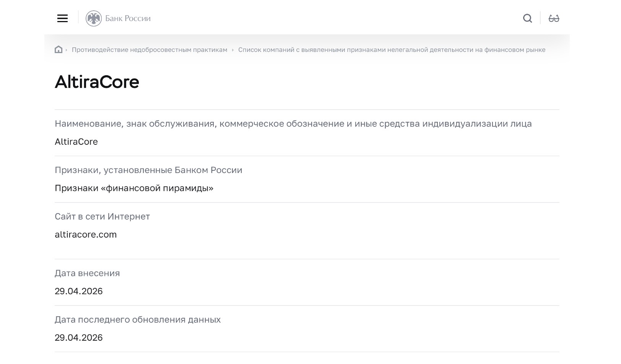Select the value Признаки «финансовой пирамиды»
621x364 pixels.
(134, 188)
